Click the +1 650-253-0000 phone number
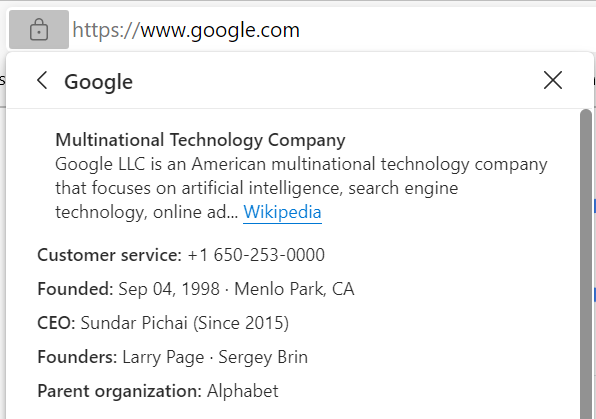 256,255
